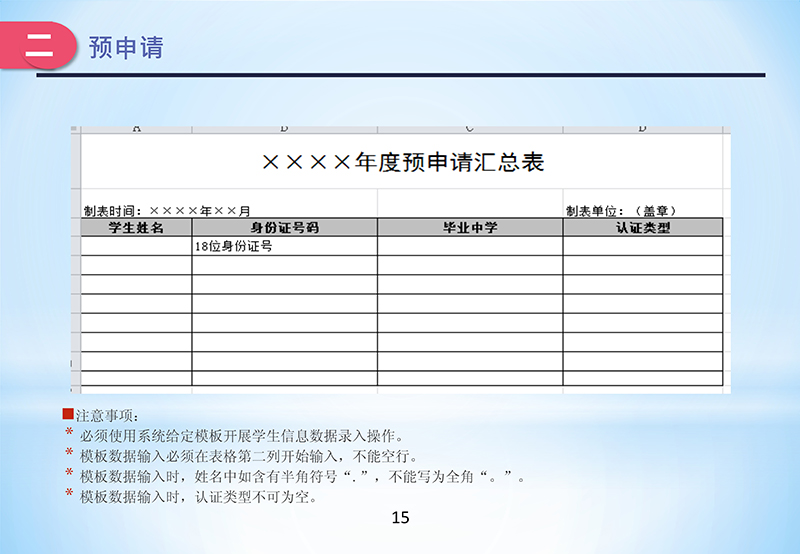This screenshot has width=800, height=554.
Task: Click the red square bullet beside 注意事项
Action: [68, 414]
